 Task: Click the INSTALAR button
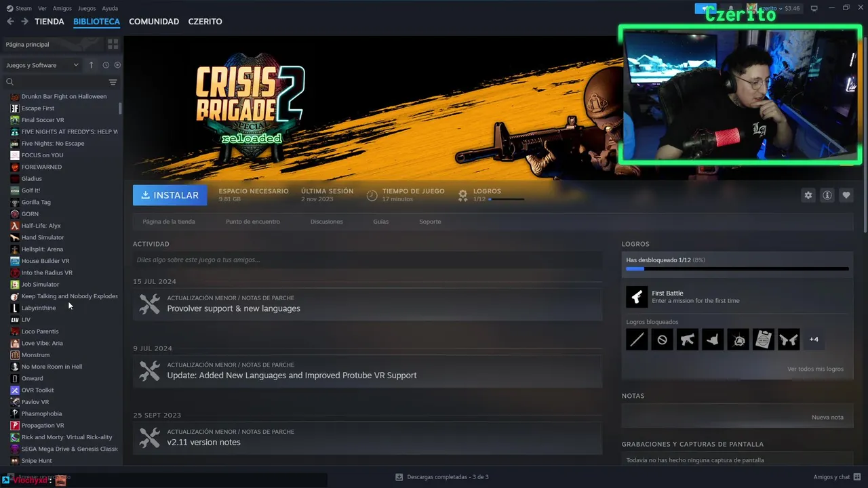[170, 195]
